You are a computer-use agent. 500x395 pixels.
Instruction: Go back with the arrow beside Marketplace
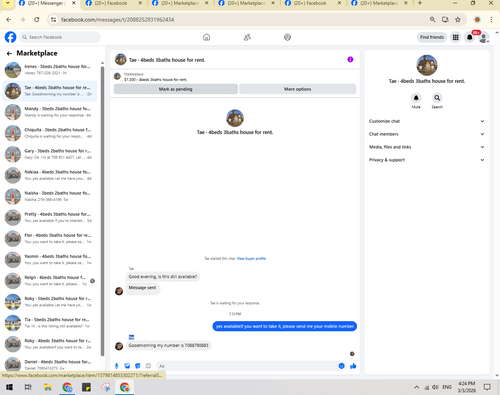click(9, 53)
